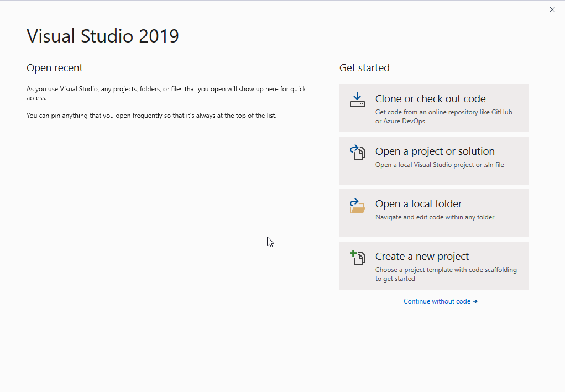This screenshot has height=392, width=565.
Task: Click the 'Get code from an online repository' description
Action: pyautogui.click(x=443, y=116)
